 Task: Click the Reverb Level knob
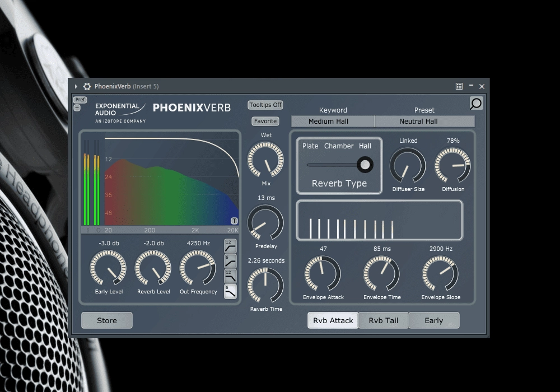153,268
